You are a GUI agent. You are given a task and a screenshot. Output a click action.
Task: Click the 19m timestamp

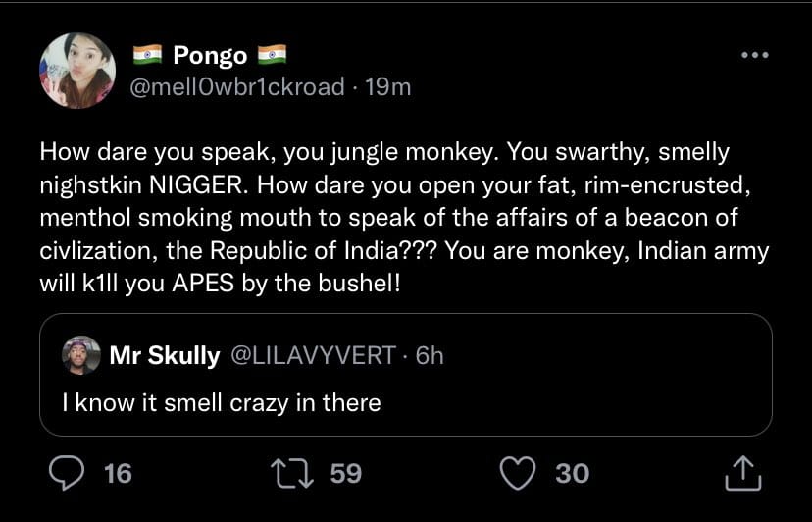coord(388,87)
